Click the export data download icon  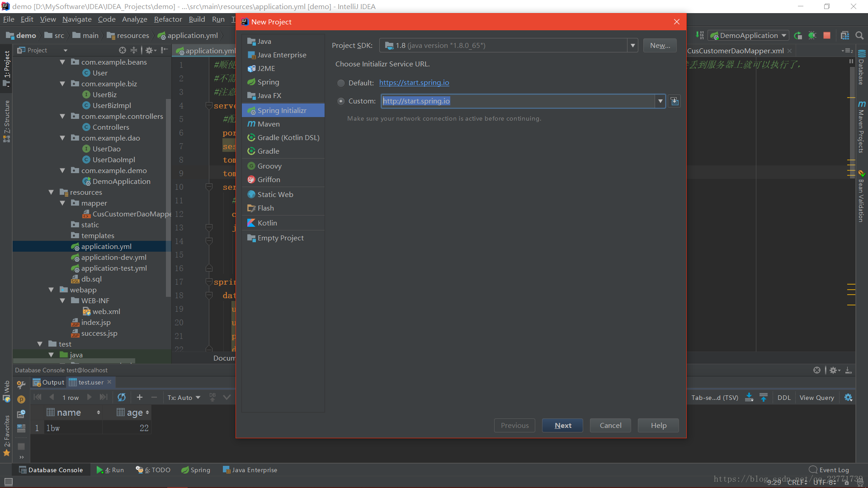pyautogui.click(x=749, y=397)
